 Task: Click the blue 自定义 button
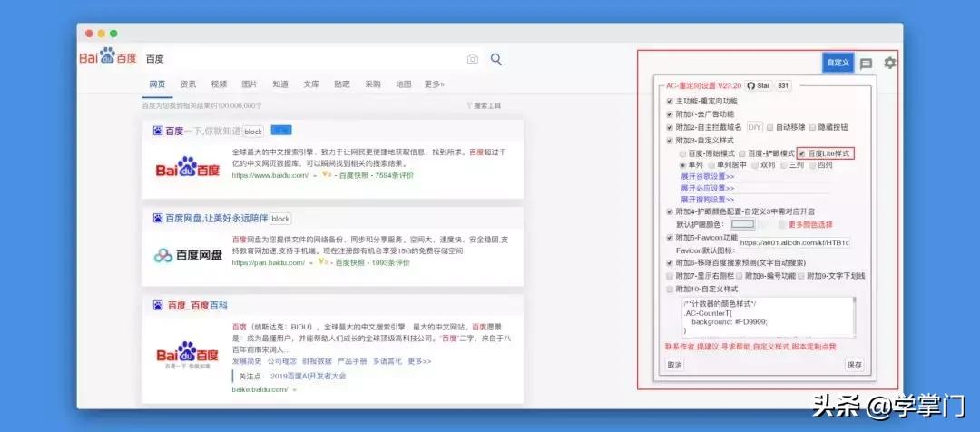point(838,63)
